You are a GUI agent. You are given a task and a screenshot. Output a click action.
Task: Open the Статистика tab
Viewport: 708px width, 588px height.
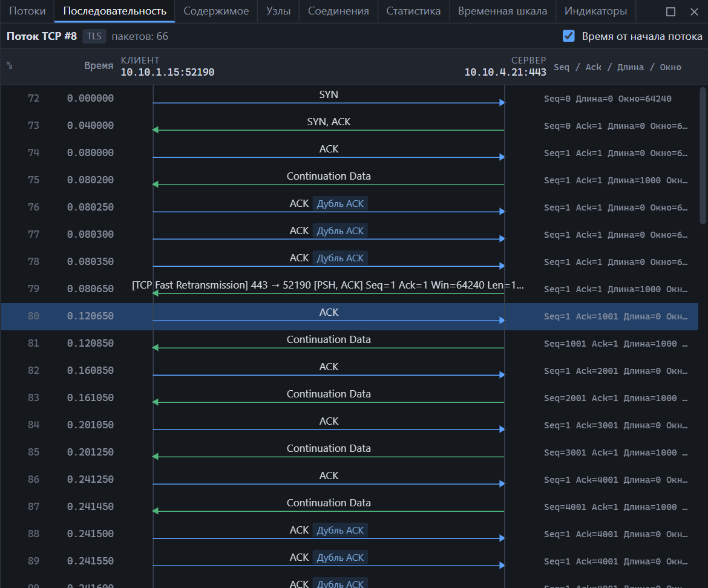413,11
